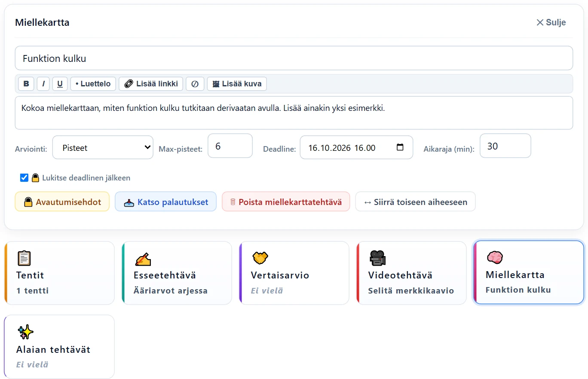The height and width of the screenshot is (379, 588).
Task: Close the panel with Sulje
Action: click(551, 22)
